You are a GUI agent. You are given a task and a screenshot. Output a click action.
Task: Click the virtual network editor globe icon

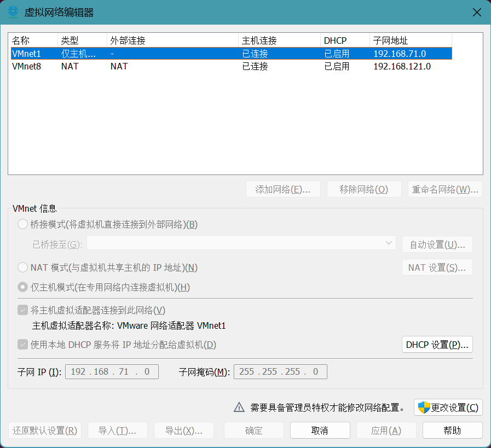tap(13, 12)
